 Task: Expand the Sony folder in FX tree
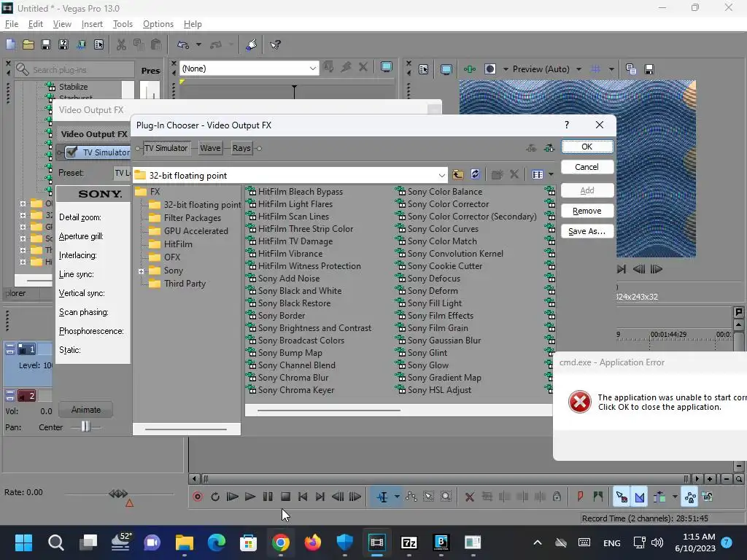(141, 271)
